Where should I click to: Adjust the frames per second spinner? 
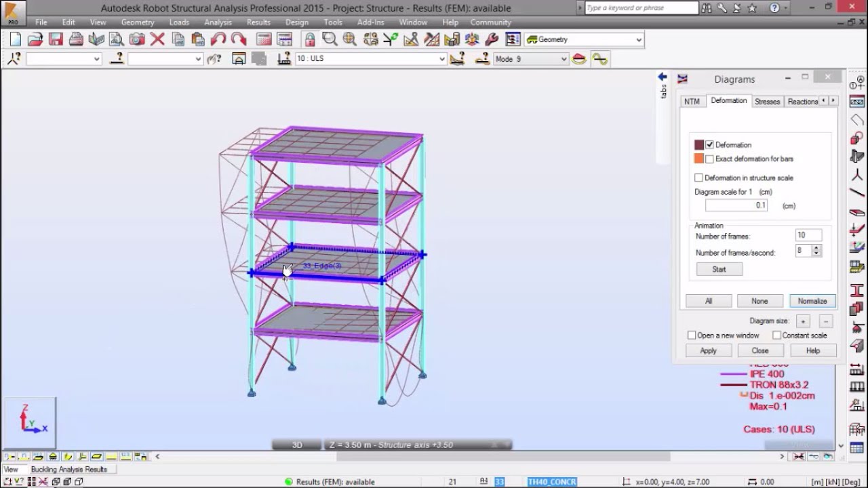click(x=816, y=250)
